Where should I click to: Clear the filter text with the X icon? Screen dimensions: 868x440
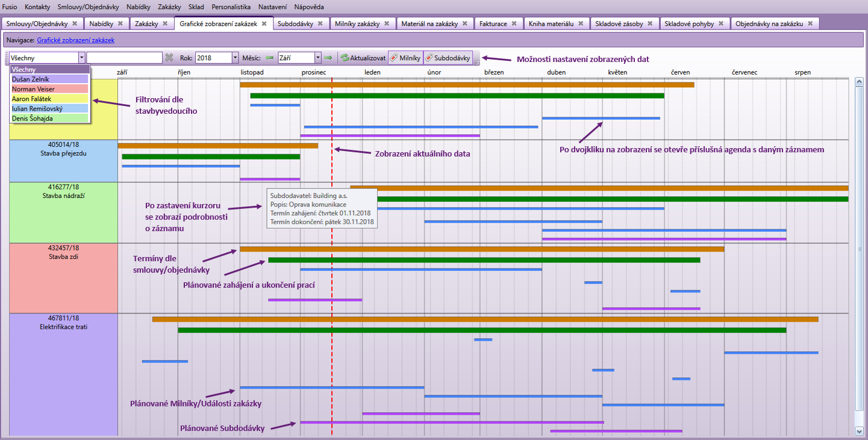click(169, 58)
